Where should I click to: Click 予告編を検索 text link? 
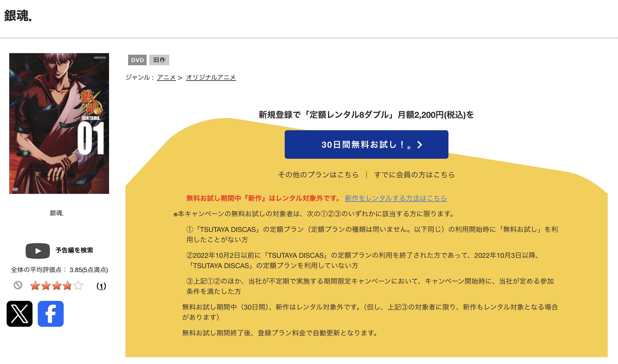74,250
